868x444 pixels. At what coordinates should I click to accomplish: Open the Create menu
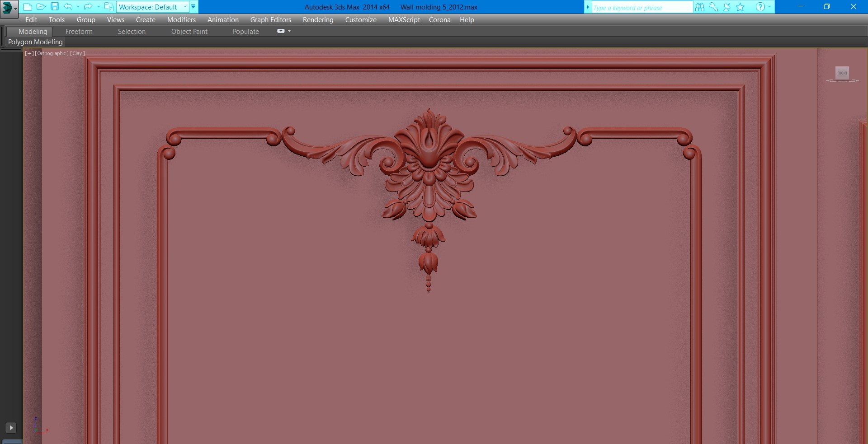(x=146, y=20)
